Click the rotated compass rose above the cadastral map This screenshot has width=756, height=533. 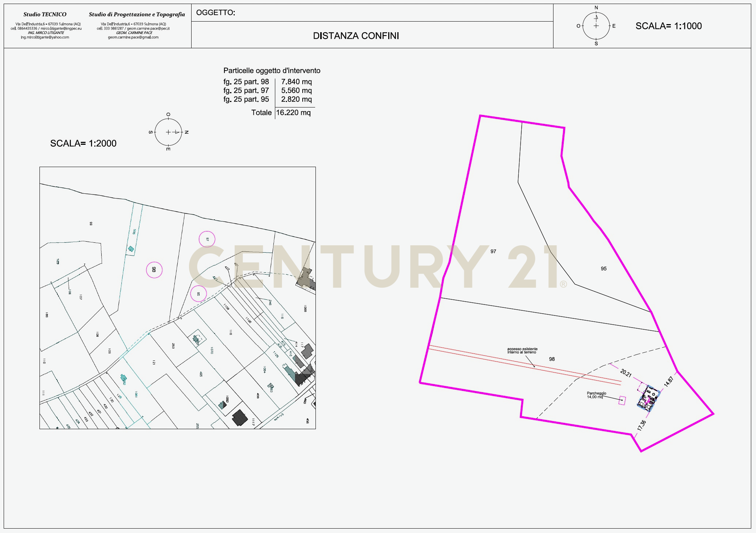(168, 132)
